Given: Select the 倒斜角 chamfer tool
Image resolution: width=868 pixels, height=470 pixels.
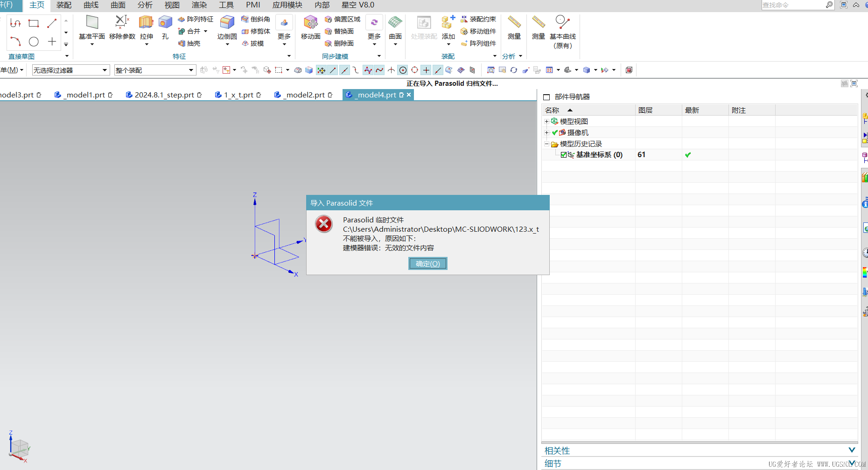Looking at the screenshot, I should point(256,19).
